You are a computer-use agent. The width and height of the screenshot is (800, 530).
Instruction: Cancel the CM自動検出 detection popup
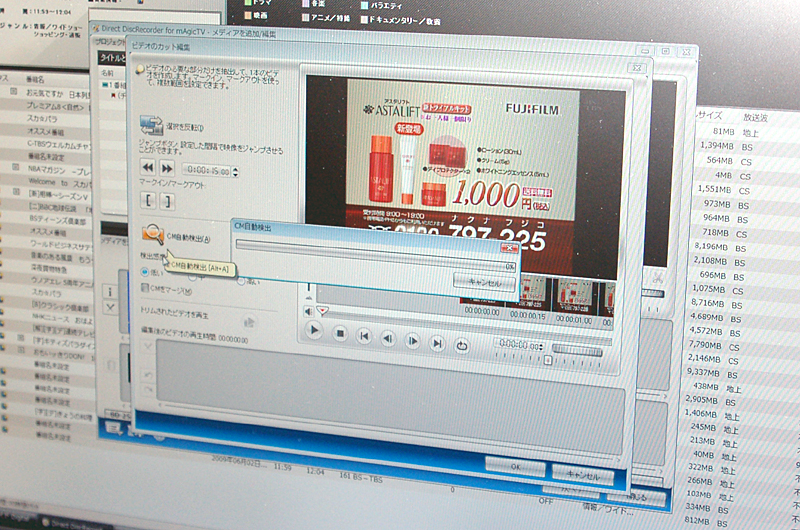(x=484, y=282)
